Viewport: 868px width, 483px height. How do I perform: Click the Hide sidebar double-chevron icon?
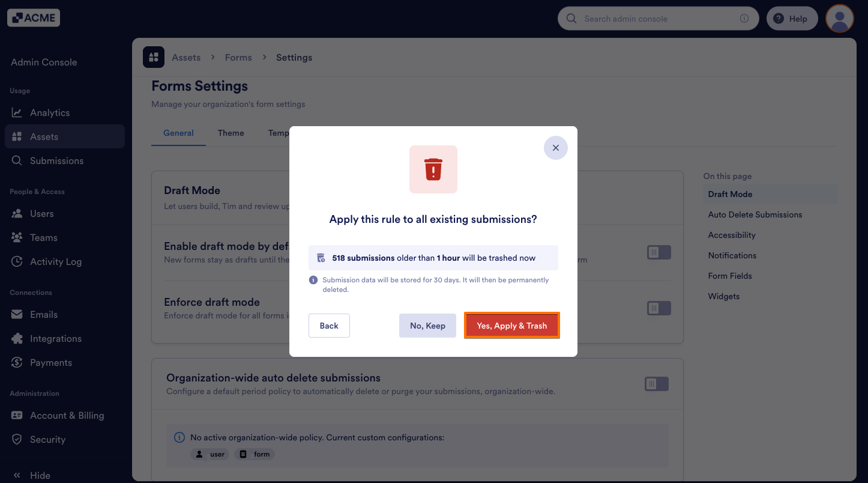[17, 475]
